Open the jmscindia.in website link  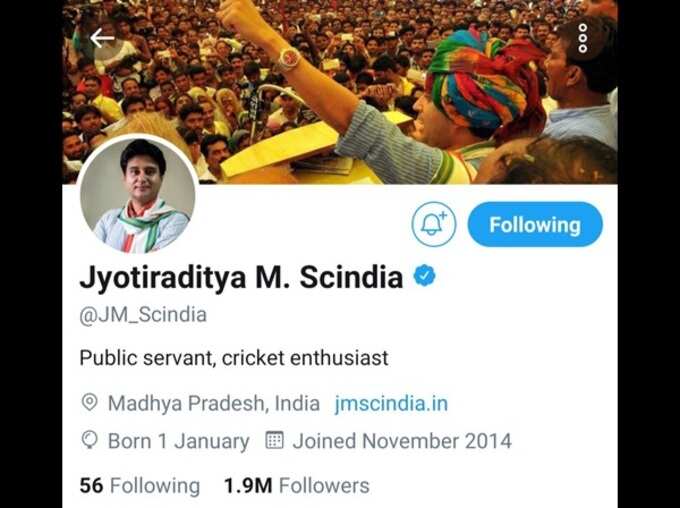(x=391, y=403)
